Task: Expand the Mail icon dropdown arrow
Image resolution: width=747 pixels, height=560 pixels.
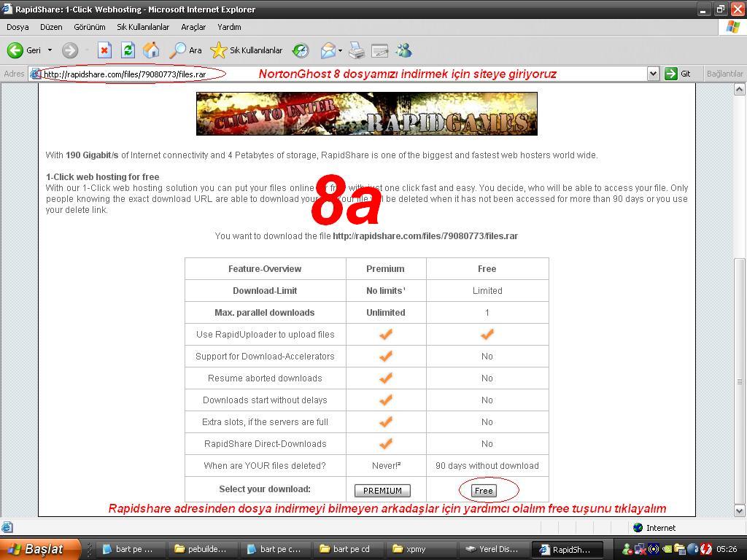Action: (340, 50)
